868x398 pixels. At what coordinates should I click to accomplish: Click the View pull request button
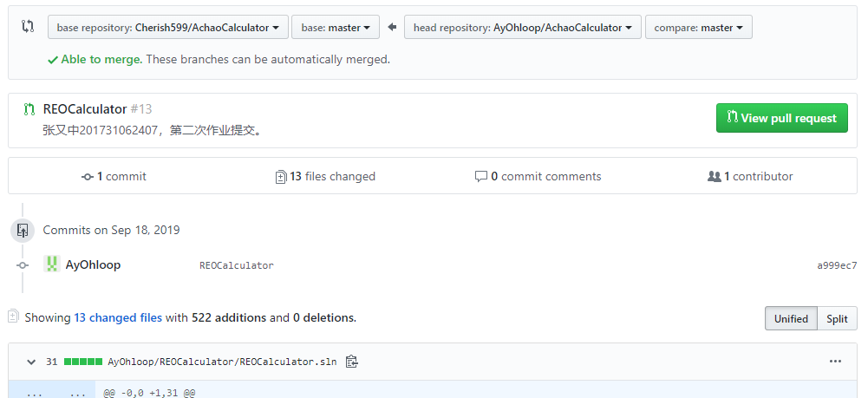[x=781, y=118]
